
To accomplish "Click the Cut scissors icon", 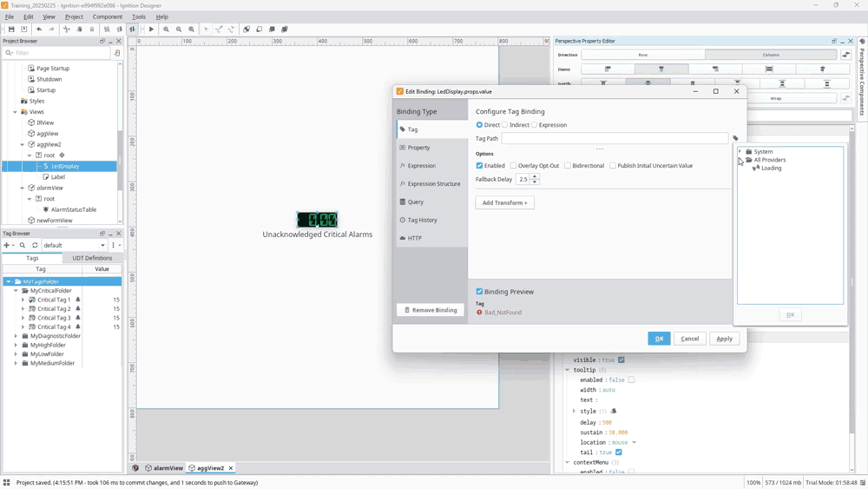I will click(x=67, y=30).
